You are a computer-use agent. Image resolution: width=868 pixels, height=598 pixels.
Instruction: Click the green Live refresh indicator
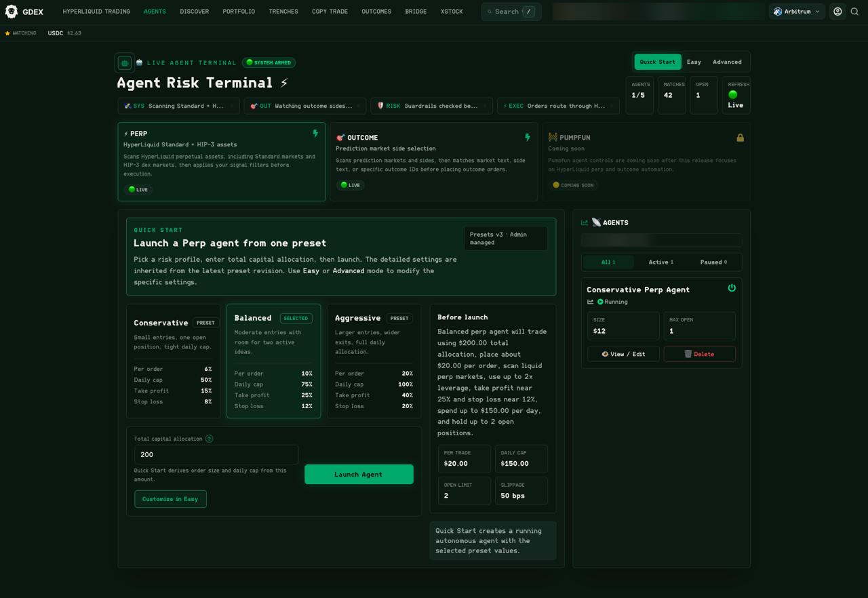[732, 95]
